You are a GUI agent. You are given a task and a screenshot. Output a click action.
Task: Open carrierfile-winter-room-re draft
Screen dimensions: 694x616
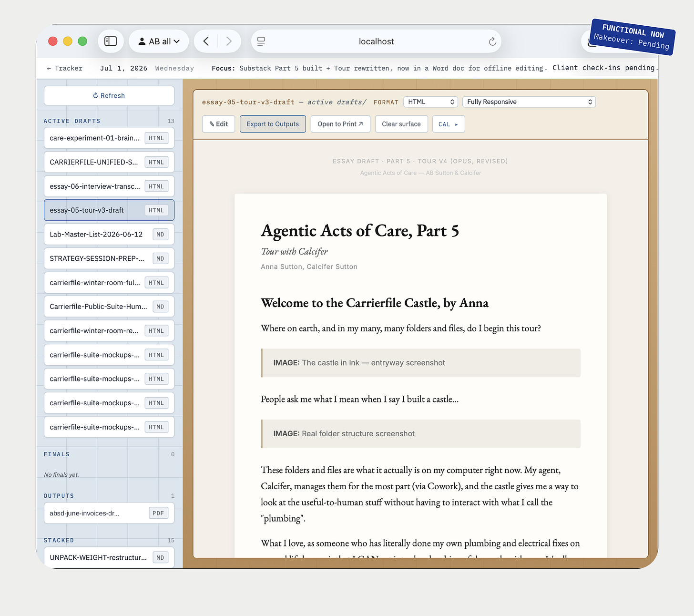[109, 331]
